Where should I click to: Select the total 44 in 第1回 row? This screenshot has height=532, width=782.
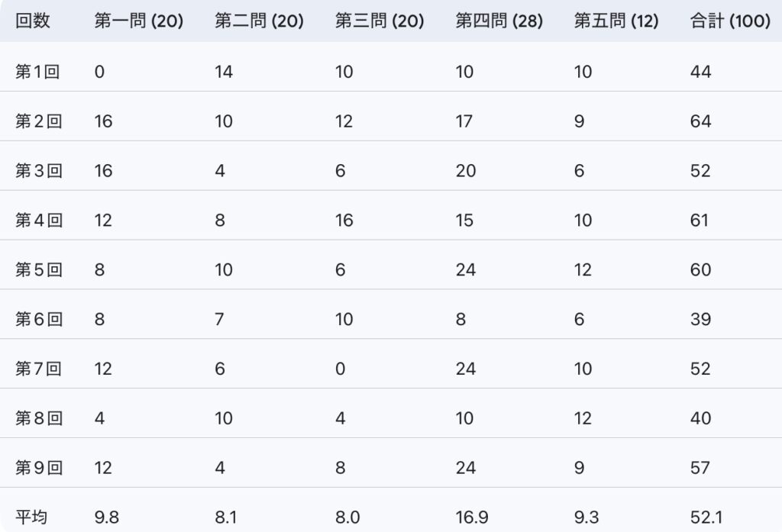click(x=700, y=72)
